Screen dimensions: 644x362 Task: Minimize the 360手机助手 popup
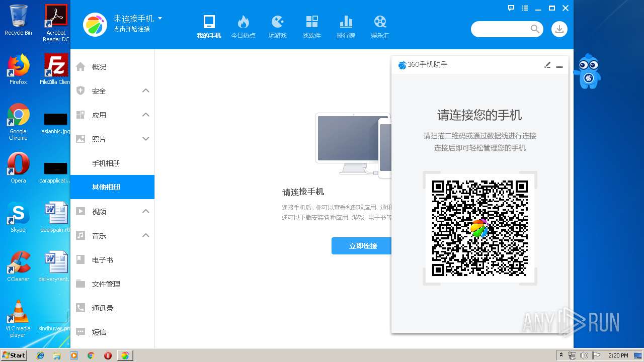559,66
